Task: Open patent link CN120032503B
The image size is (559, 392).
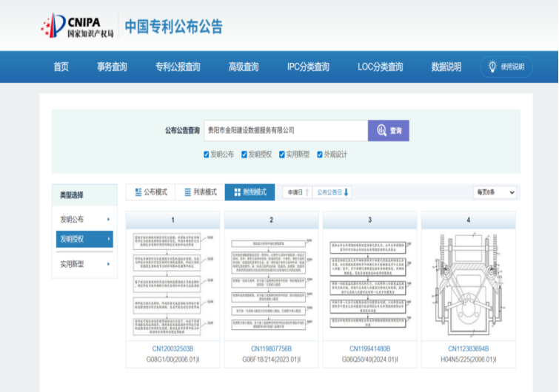Action: pyautogui.click(x=173, y=348)
